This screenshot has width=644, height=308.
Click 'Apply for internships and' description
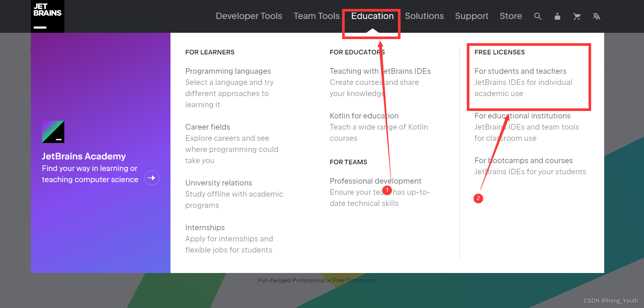(x=229, y=239)
